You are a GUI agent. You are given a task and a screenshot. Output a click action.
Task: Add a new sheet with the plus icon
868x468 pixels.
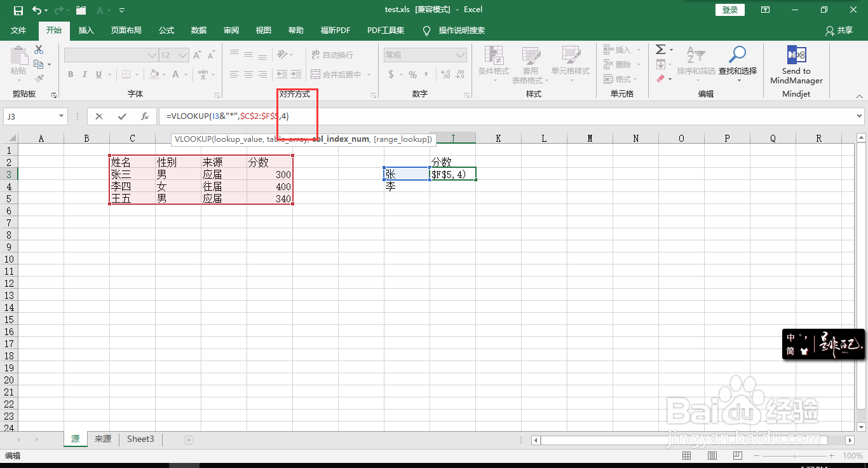point(188,439)
